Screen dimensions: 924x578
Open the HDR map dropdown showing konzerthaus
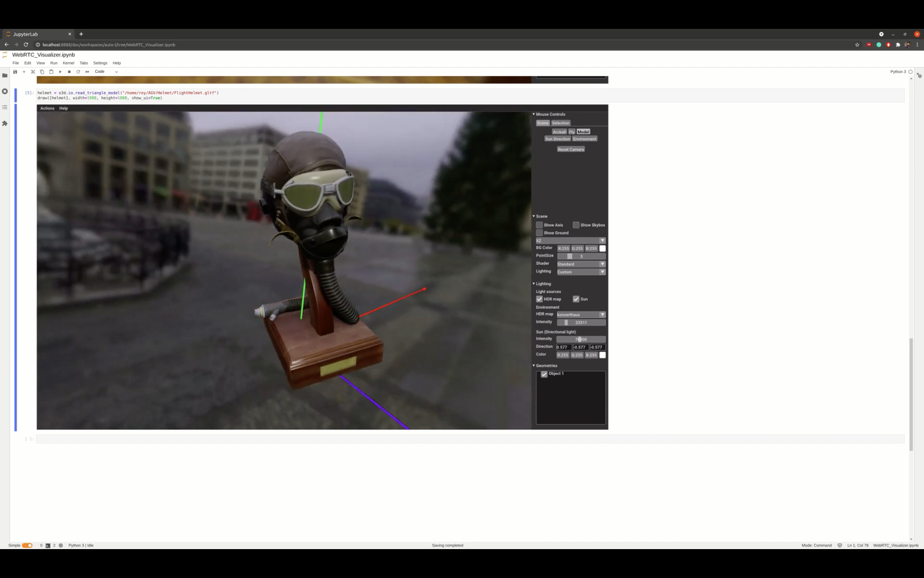coord(581,315)
